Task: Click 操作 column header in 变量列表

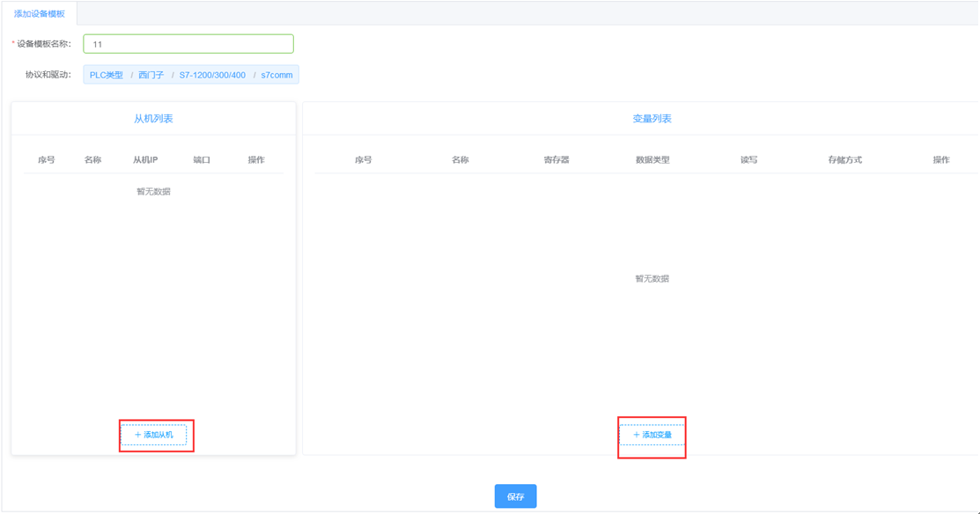Action: point(941,160)
